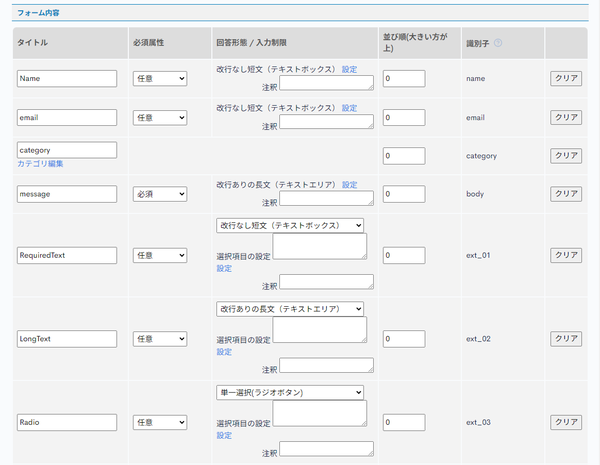
Task: Open 設定 link in the RequiredText row
Action: [224, 268]
